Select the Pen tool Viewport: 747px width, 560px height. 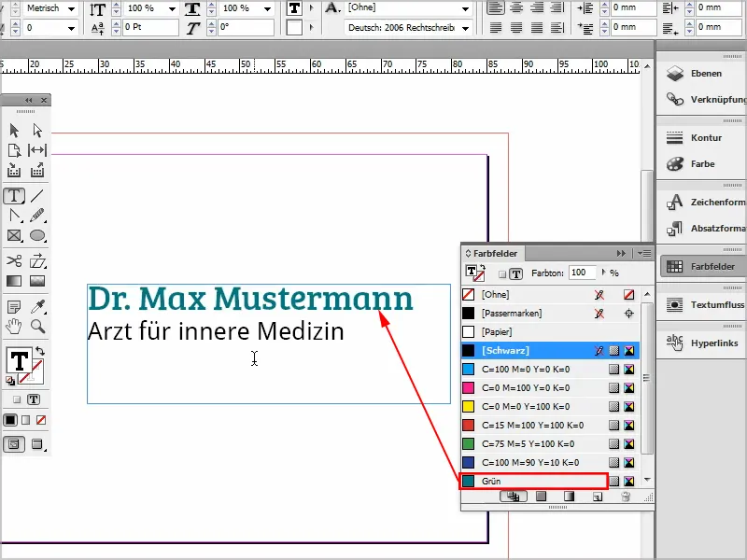(x=14, y=216)
